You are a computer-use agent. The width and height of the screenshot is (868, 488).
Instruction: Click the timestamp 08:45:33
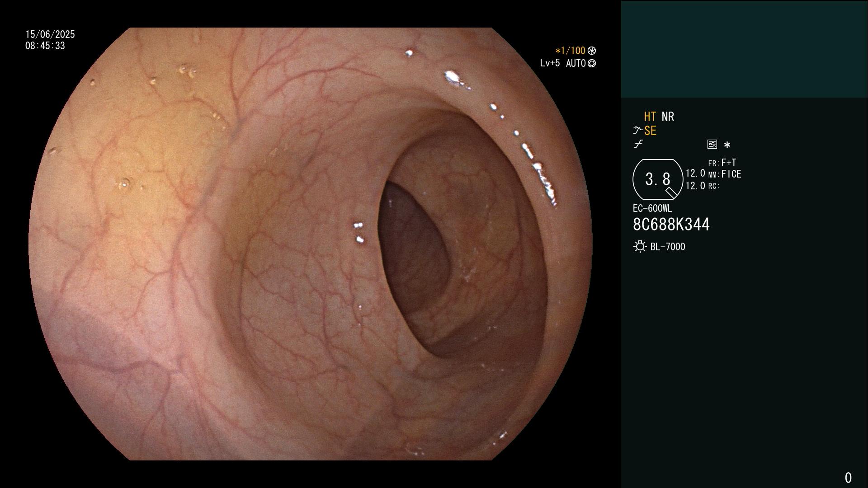(x=45, y=46)
